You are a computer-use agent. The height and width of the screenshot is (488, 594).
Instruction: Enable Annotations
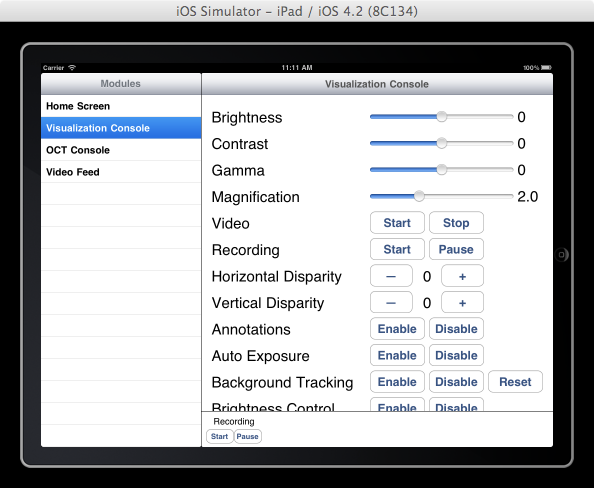click(397, 329)
